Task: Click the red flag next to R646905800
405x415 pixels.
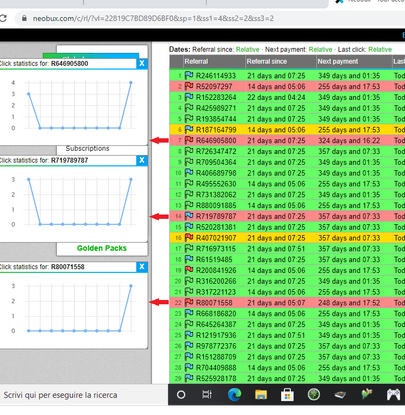Action: point(189,140)
